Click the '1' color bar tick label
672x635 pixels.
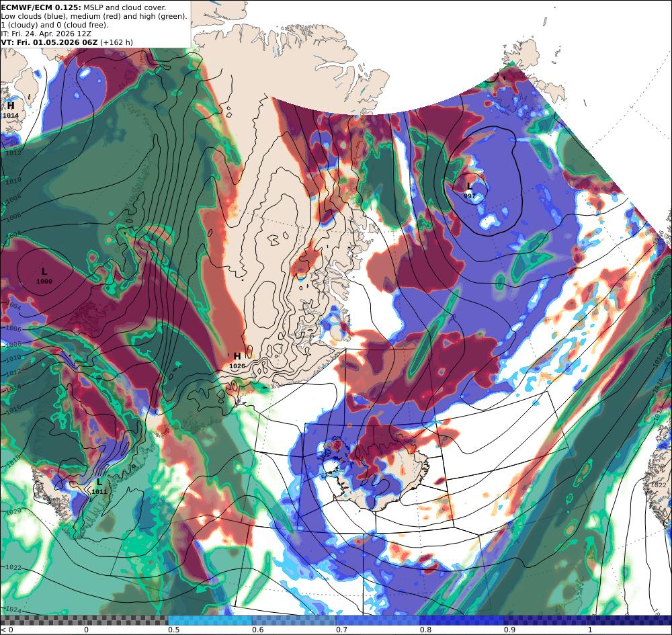coord(590,630)
